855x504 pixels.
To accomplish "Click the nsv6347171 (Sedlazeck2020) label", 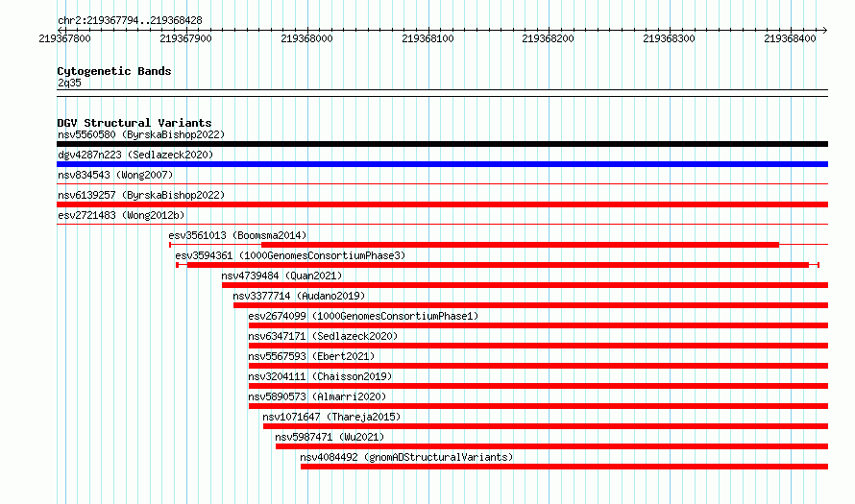I will 323,336.
